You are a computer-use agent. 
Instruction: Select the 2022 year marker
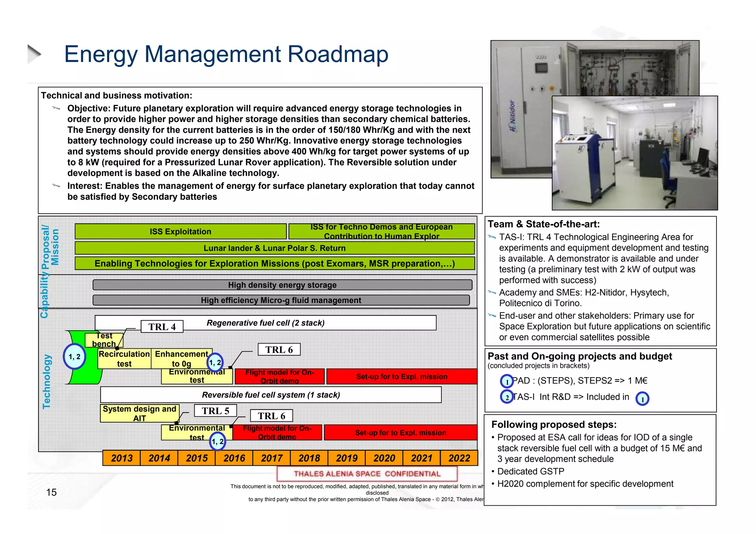pyautogui.click(x=459, y=458)
